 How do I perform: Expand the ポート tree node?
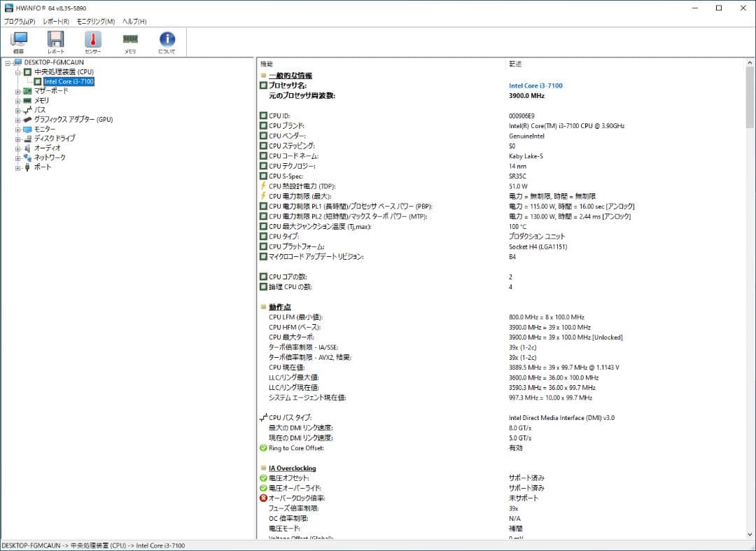point(17,167)
